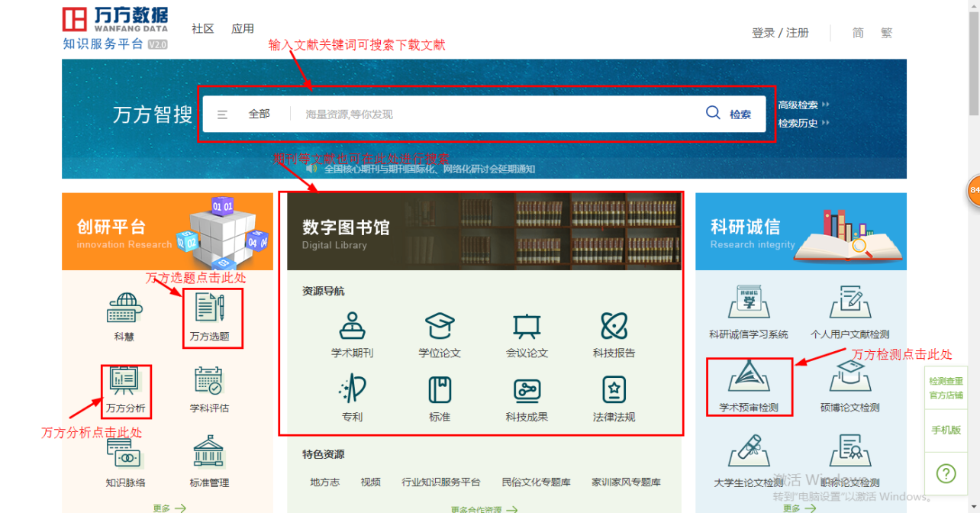Image resolution: width=980 pixels, height=513 pixels.
Task: Open the 全部 resource type dropdown
Action: click(x=259, y=114)
